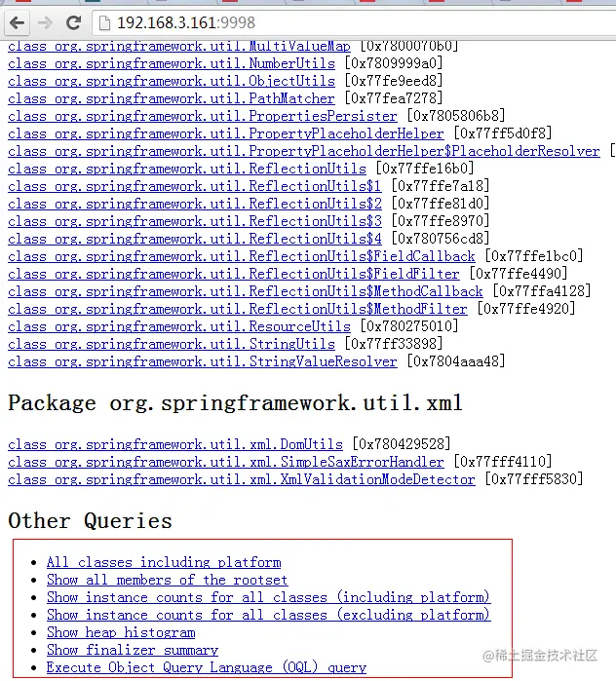Click the page icon in address bar

click(x=104, y=23)
